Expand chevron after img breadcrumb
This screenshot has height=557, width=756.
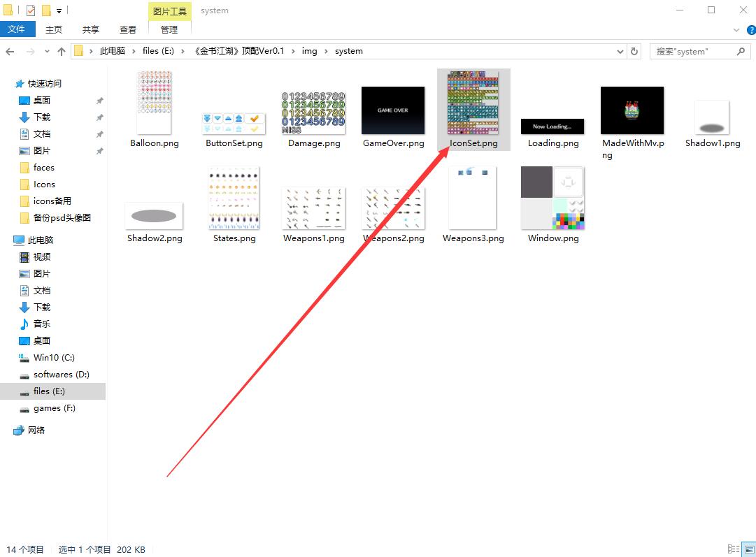[x=326, y=51]
